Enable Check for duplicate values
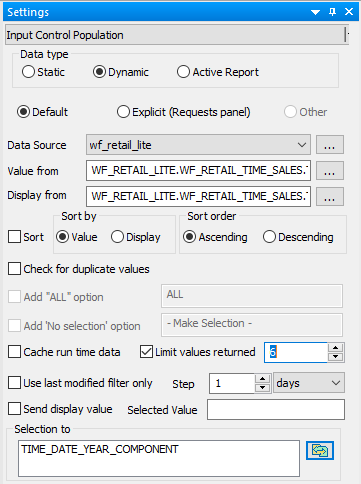 [79, 269]
